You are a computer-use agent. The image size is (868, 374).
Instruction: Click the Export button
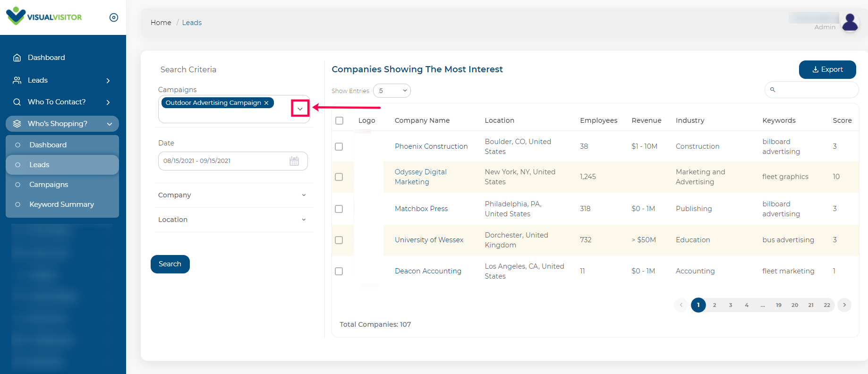827,69
